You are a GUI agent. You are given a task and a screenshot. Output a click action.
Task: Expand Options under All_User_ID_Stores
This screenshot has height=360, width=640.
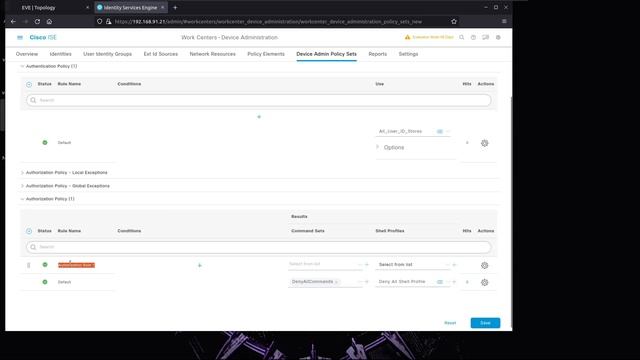[x=377, y=147]
